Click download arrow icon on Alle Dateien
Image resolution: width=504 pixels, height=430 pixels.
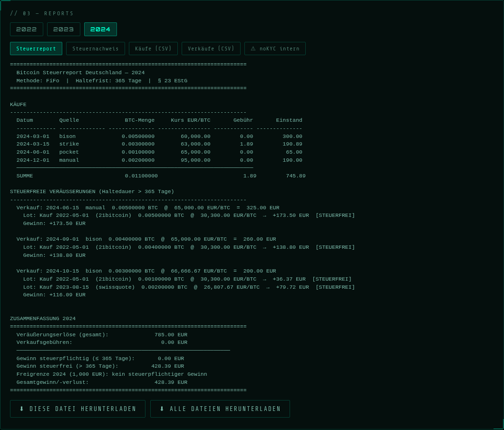(x=162, y=409)
